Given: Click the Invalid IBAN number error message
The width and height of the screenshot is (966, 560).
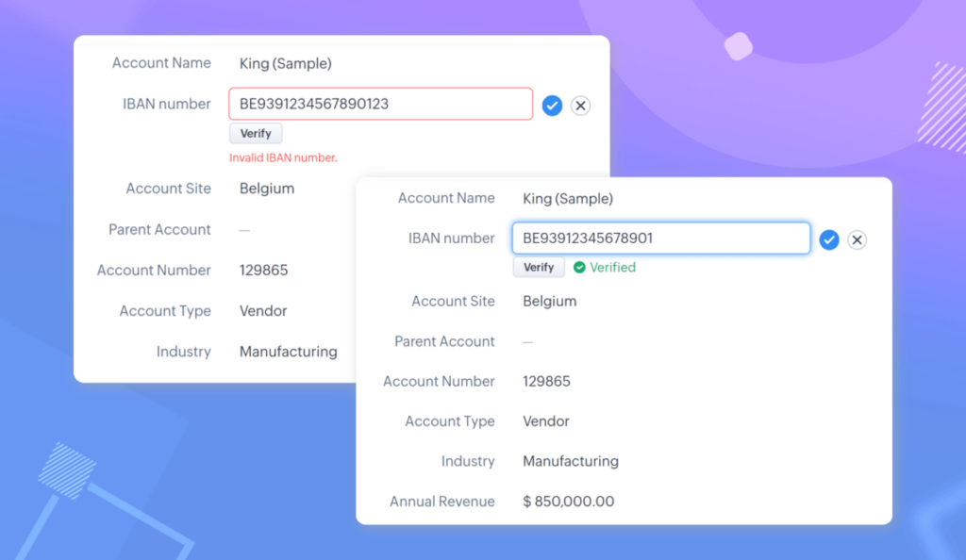Looking at the screenshot, I should point(283,157).
